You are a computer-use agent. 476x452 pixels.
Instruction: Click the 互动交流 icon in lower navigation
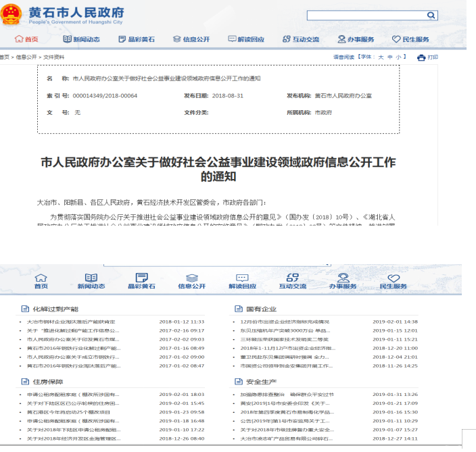coord(292,278)
